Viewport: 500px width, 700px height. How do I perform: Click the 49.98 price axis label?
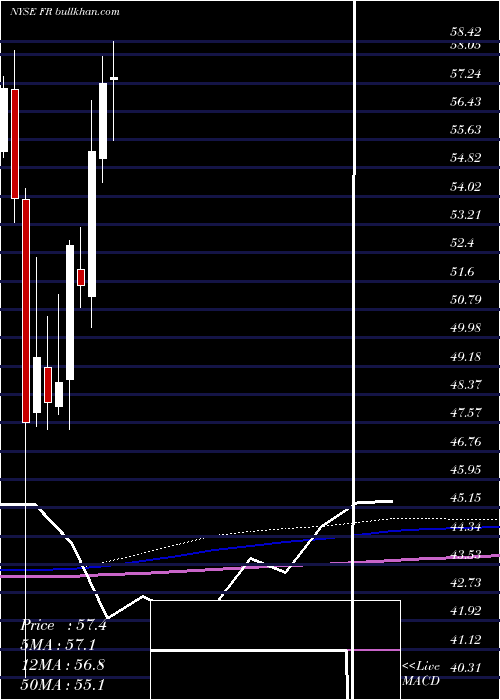(x=465, y=328)
